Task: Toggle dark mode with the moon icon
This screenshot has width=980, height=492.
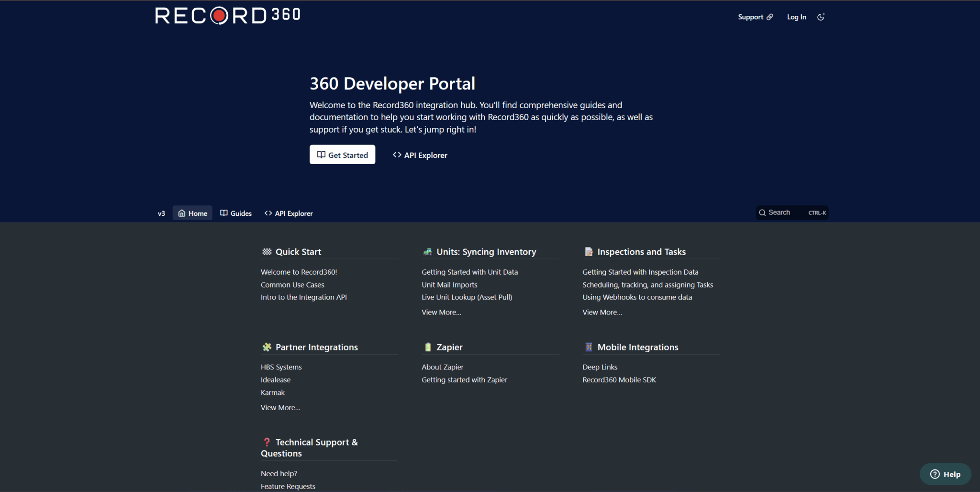Action: 821,17
